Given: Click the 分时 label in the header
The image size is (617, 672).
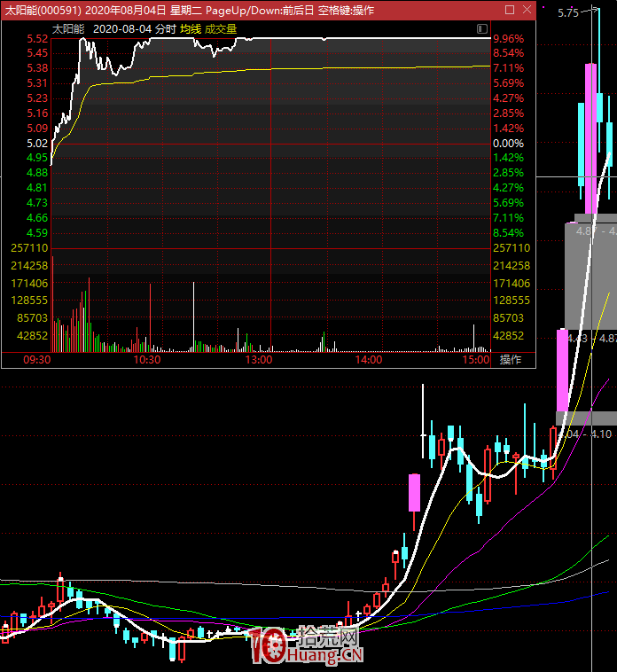Looking at the screenshot, I should pyautogui.click(x=166, y=29).
